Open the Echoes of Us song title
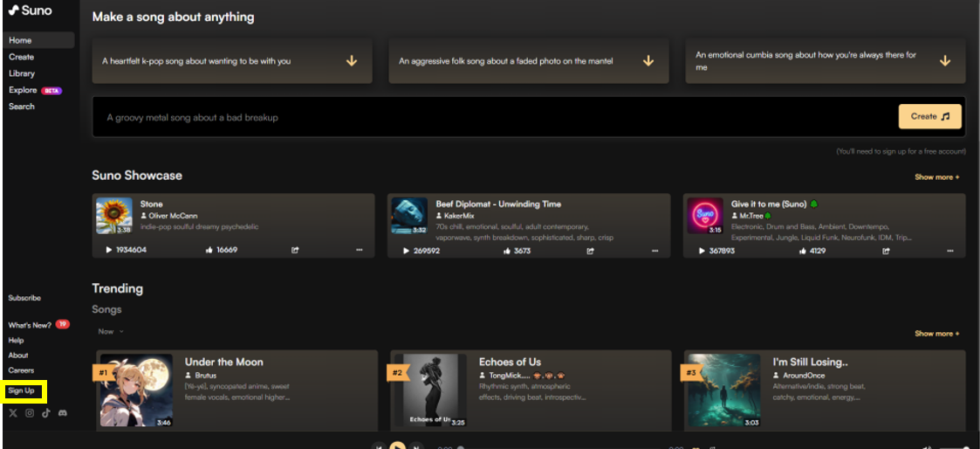The height and width of the screenshot is (449, 980). point(510,362)
